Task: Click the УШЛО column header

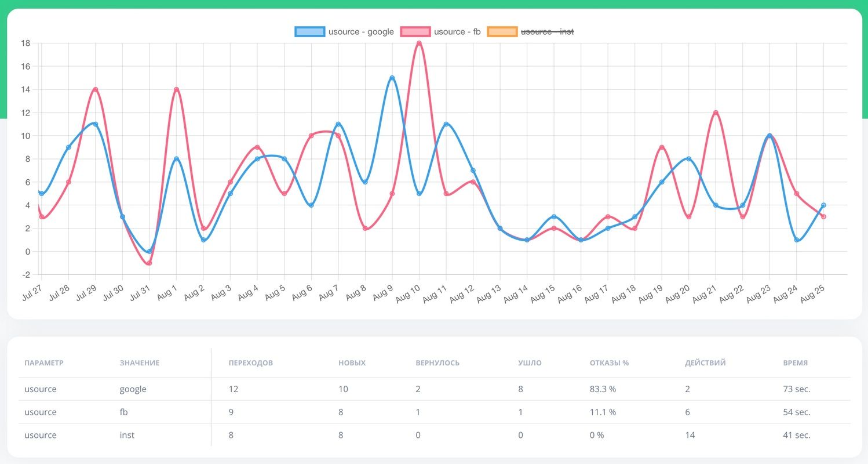Action: 530,363
